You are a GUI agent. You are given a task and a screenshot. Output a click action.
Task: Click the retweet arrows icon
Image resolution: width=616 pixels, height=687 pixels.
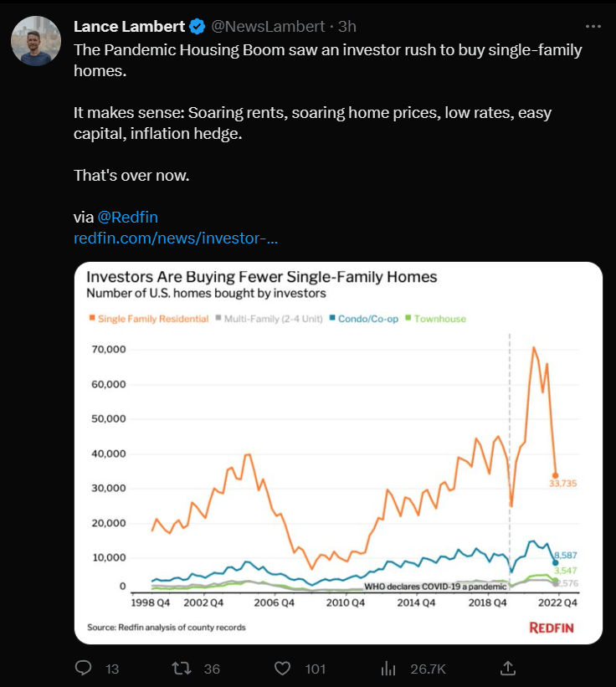click(181, 668)
